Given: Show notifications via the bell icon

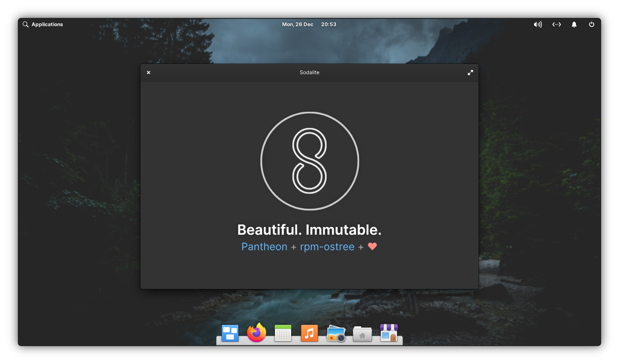Looking at the screenshot, I should (x=574, y=24).
